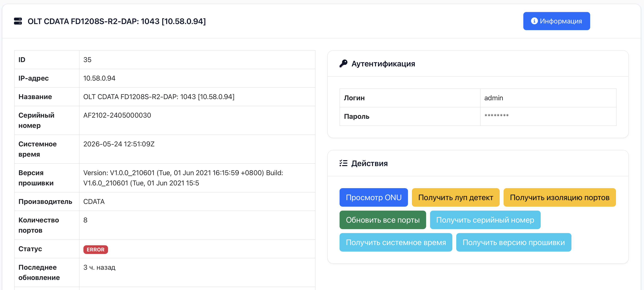The width and height of the screenshot is (644, 290).
Task: Click the ID value 35
Action: tap(87, 60)
